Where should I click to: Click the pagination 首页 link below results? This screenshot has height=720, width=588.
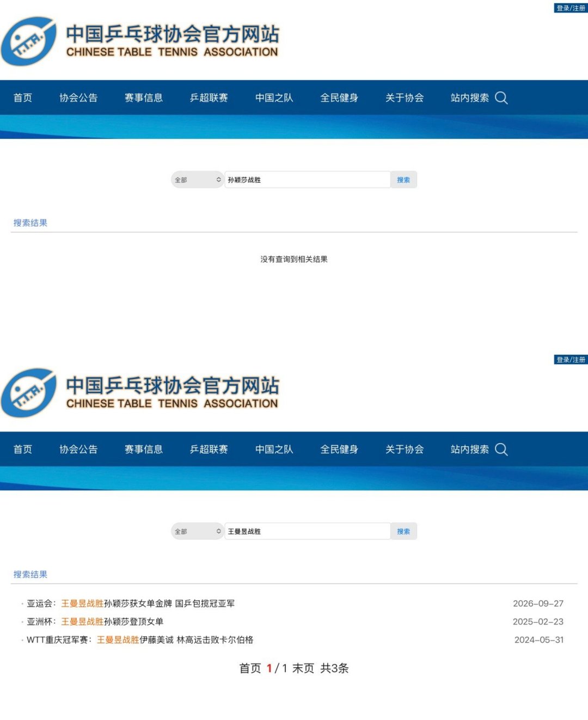250,668
